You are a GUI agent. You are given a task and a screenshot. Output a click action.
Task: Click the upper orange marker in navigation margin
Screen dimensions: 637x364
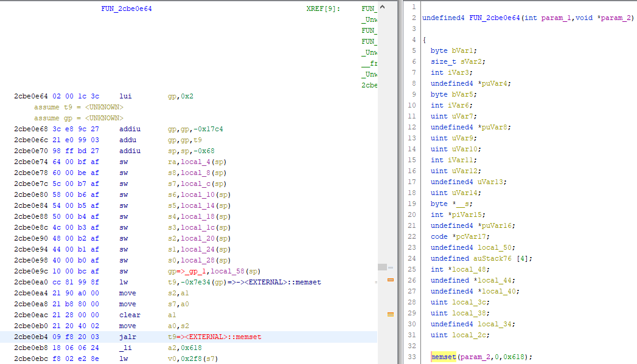[x=391, y=281]
